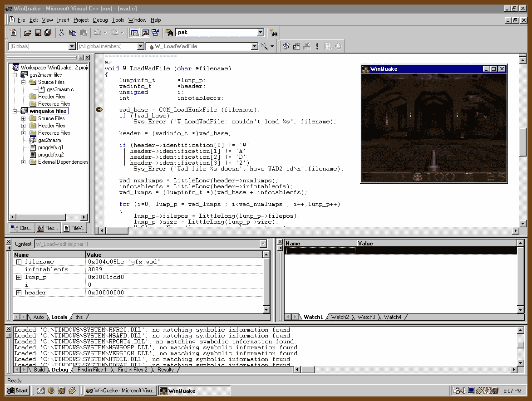
Task: Click the Insert Breakpoint hand icon
Action: (338, 46)
